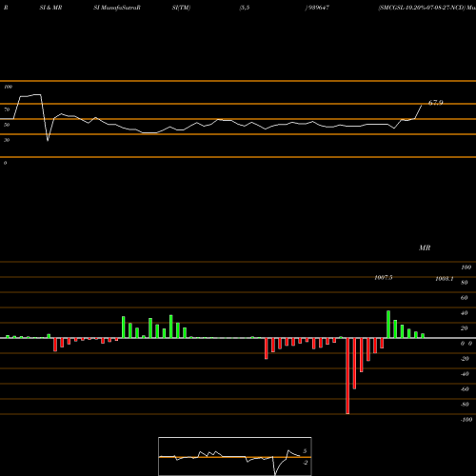Click the tallest red bar reaching -100
This screenshot has width=476, height=476.
pyautogui.click(x=347, y=376)
